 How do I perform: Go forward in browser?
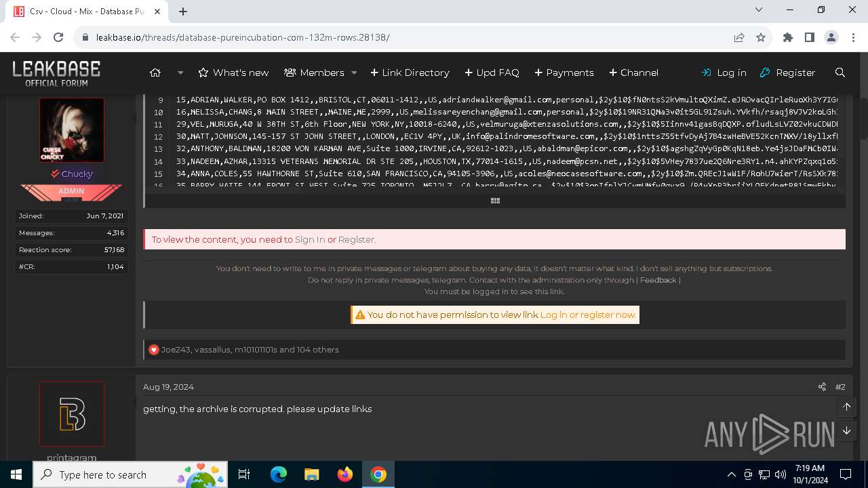37,37
